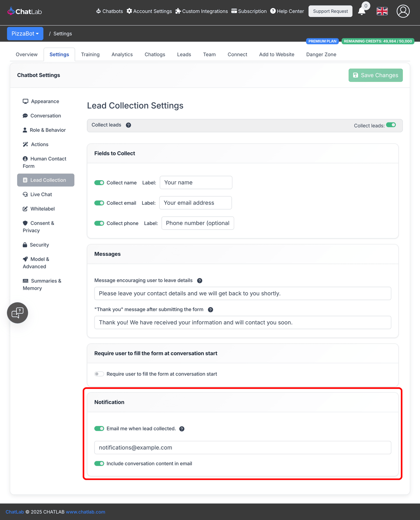Click the Remaining Credits badge
The width and height of the screenshot is (420, 520).
tap(378, 41)
